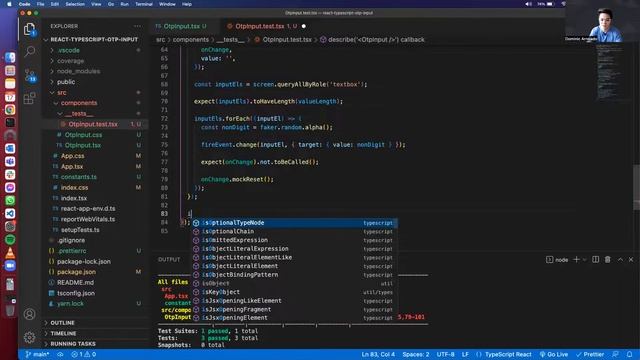This screenshot has width=640, height=360.
Task: Change encoding via UTF-8
Action: coord(445,354)
